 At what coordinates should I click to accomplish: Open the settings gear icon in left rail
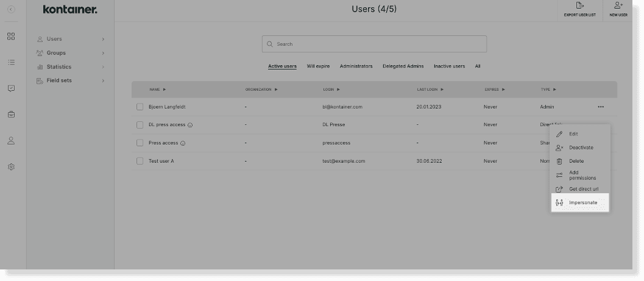click(x=11, y=167)
